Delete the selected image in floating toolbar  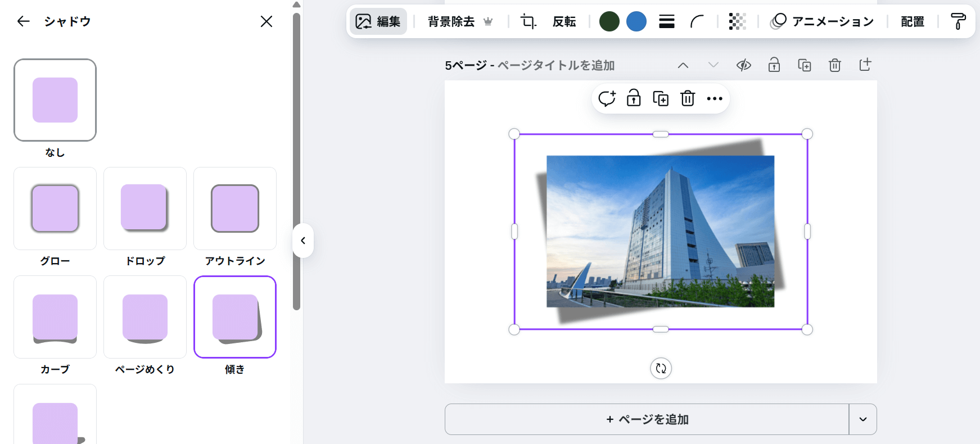[688, 98]
